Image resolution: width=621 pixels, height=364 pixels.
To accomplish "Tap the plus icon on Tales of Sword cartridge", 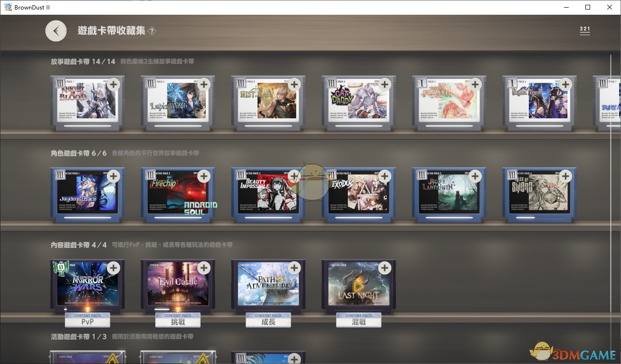I will 565,176.
